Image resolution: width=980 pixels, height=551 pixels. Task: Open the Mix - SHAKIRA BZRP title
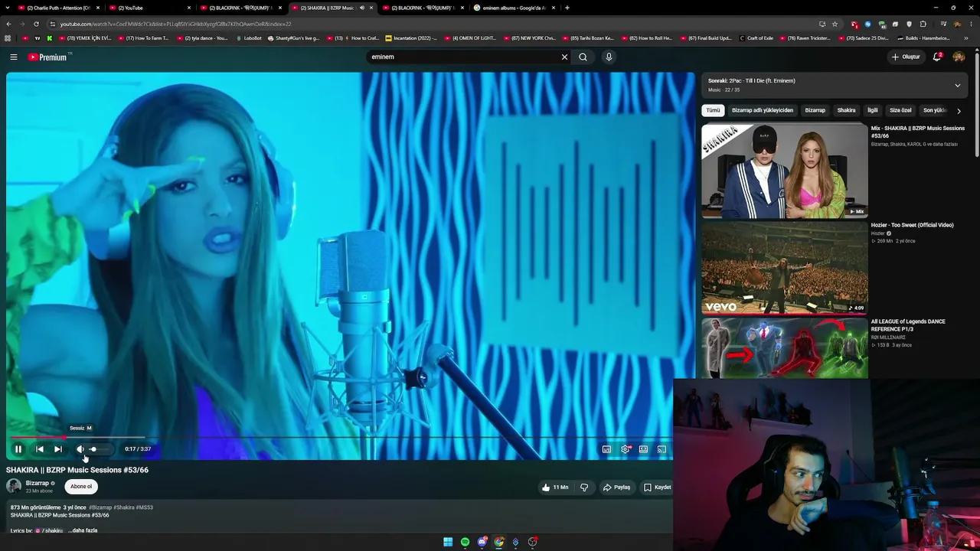tap(917, 132)
